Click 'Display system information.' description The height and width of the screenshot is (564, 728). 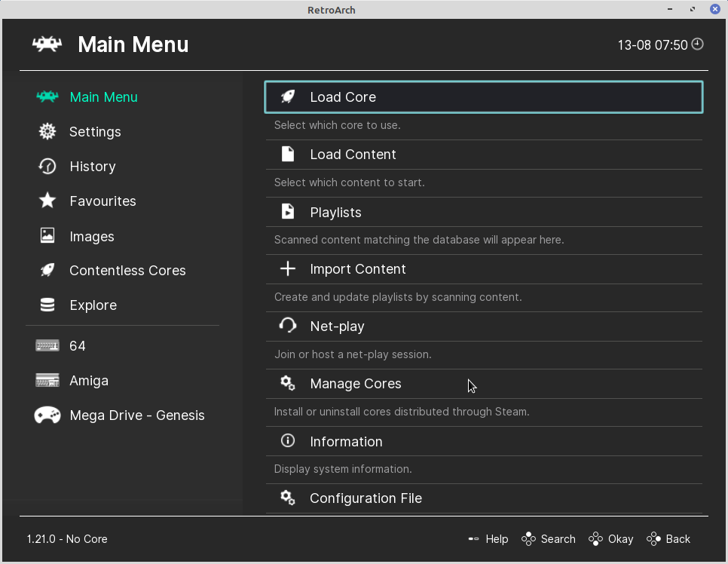click(x=343, y=469)
